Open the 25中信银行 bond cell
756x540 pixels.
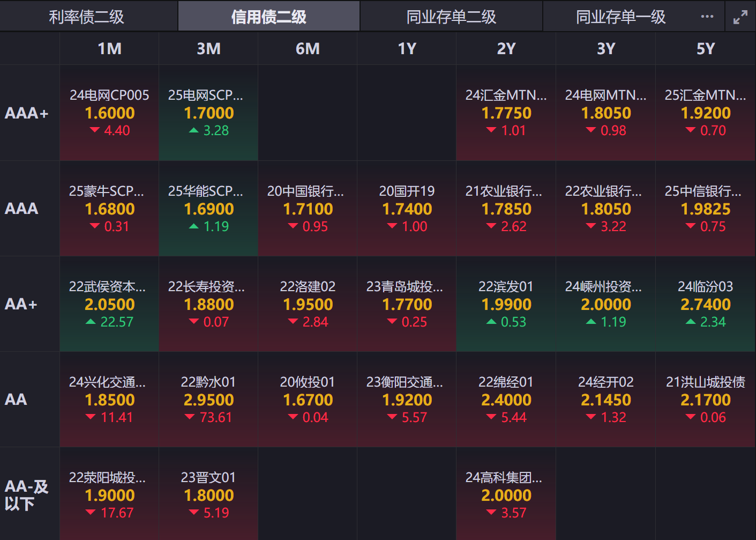pyautogui.click(x=706, y=209)
